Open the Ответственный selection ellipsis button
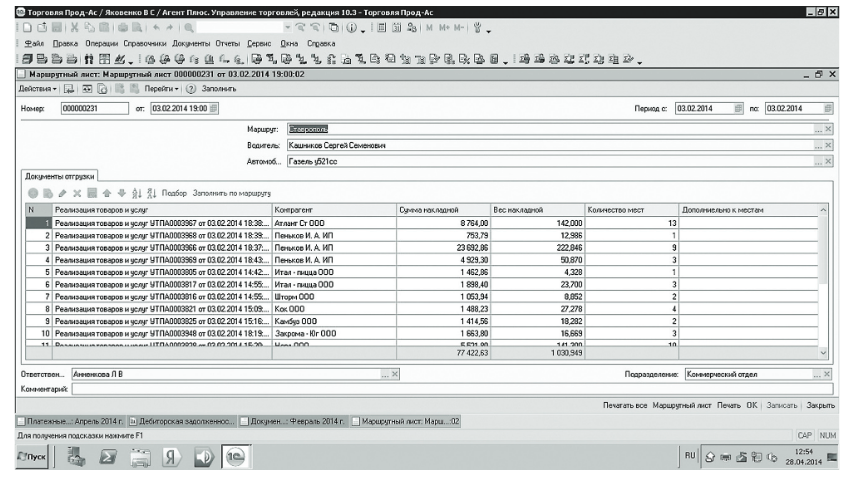The image size is (859, 478). [x=385, y=375]
